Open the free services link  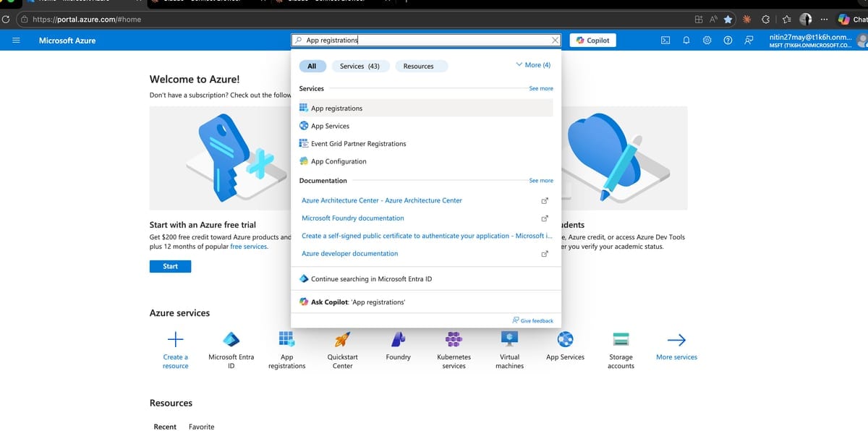[249, 247]
